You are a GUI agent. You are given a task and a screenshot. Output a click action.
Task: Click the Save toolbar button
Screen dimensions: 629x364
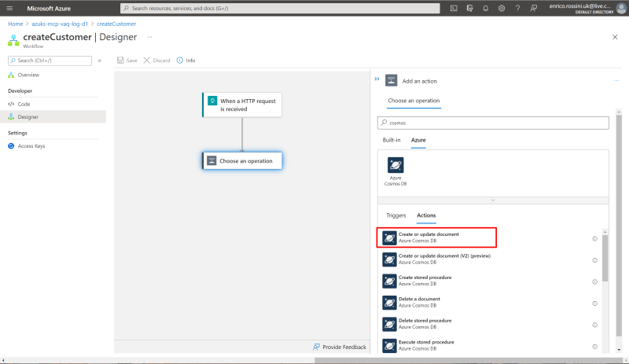pyautogui.click(x=127, y=61)
